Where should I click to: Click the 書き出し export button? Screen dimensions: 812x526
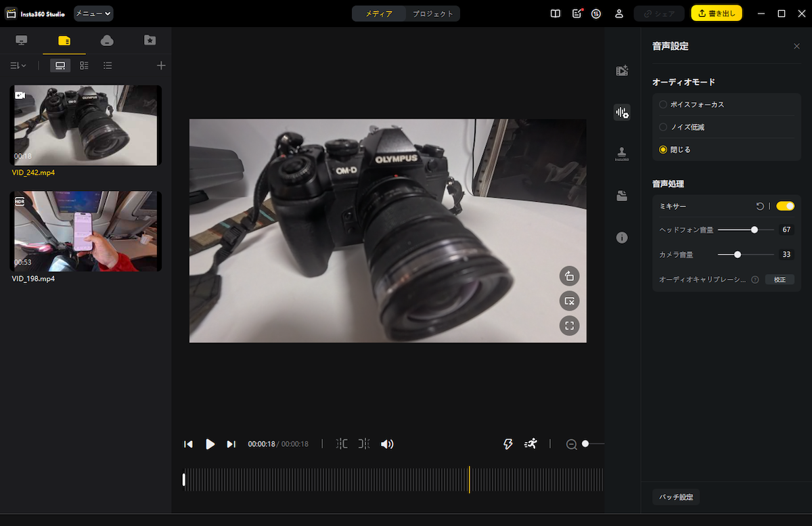(716, 14)
